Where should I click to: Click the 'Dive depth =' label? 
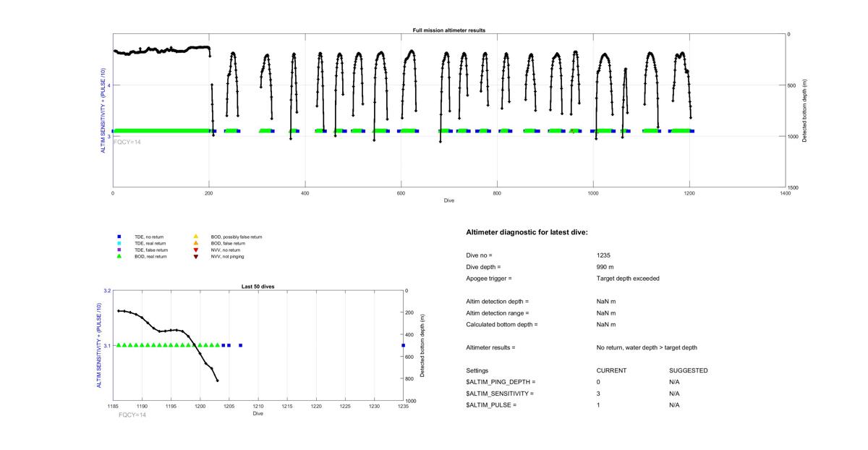pyautogui.click(x=483, y=267)
